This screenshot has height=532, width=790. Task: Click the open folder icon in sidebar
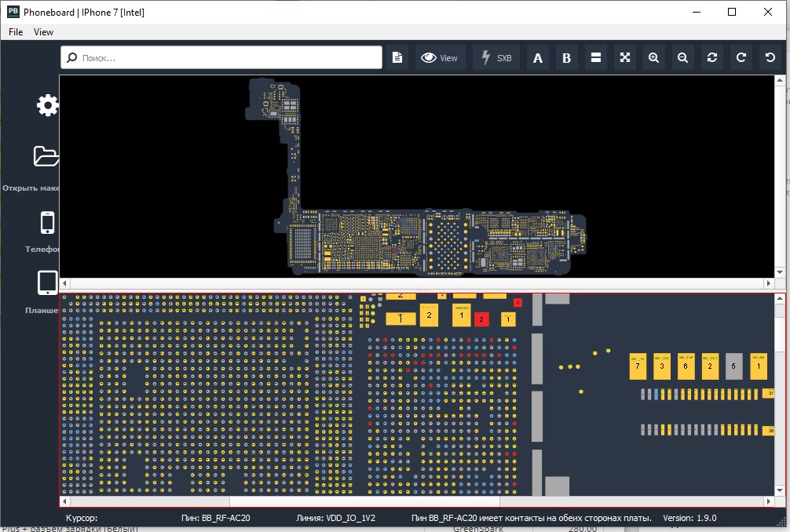pyautogui.click(x=46, y=156)
